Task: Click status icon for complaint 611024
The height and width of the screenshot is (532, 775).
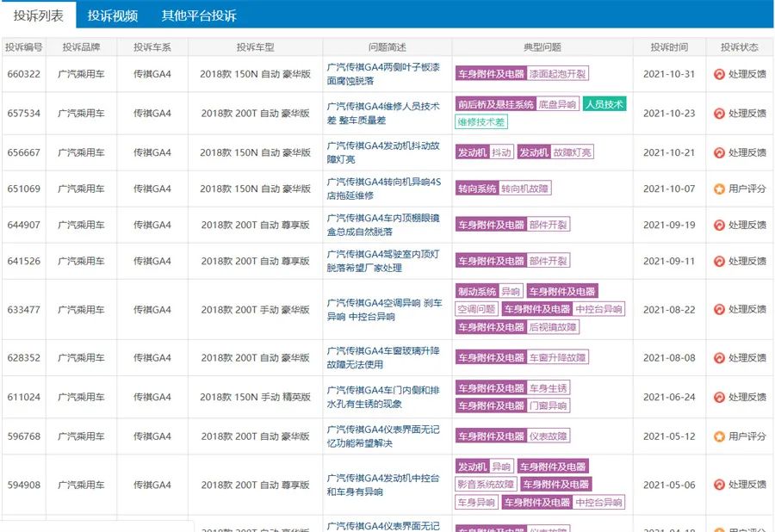Action: pos(719,397)
